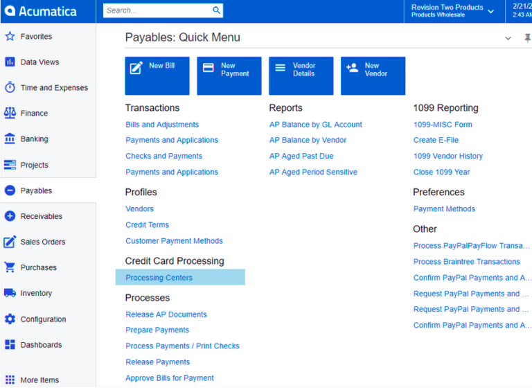Viewport: 532px width, 392px height.
Task: Click the card icon on the New Payment tile
Action: coord(208,68)
